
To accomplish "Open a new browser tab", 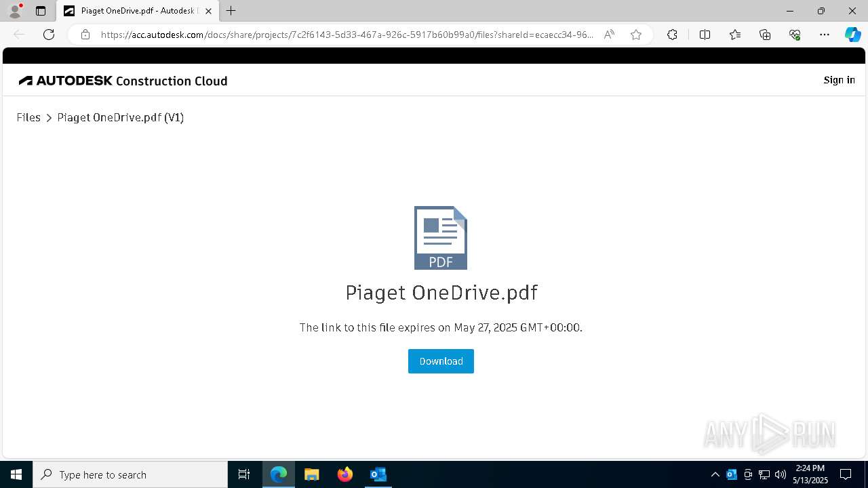I will [x=231, y=11].
